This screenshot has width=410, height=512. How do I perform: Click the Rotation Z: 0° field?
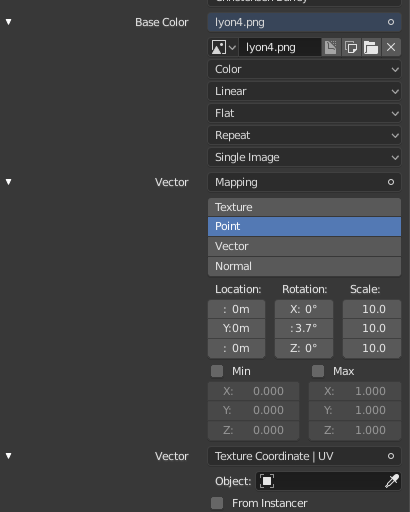click(x=304, y=348)
